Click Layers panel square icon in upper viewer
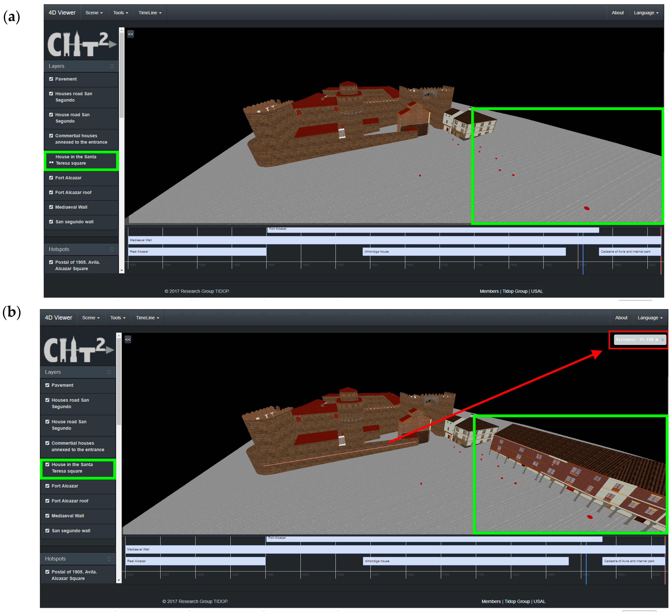Screen dimensions: 672x616 click(x=112, y=66)
